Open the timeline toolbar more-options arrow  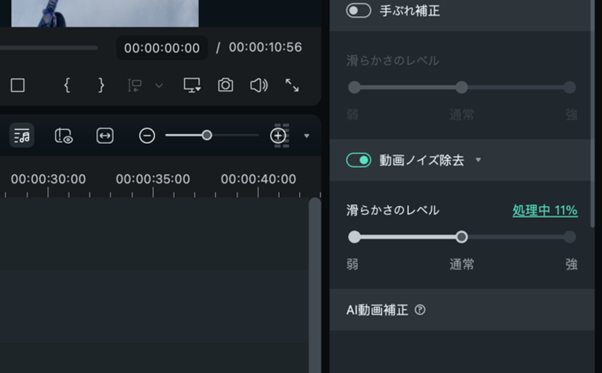(x=307, y=136)
